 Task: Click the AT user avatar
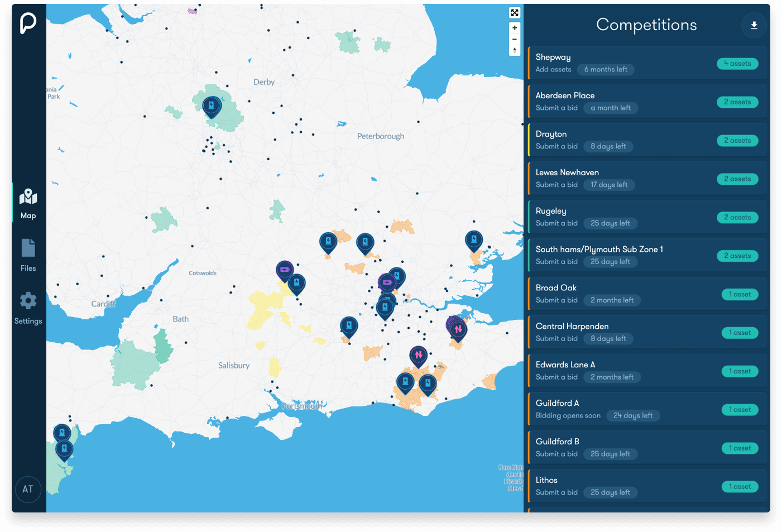click(x=28, y=490)
